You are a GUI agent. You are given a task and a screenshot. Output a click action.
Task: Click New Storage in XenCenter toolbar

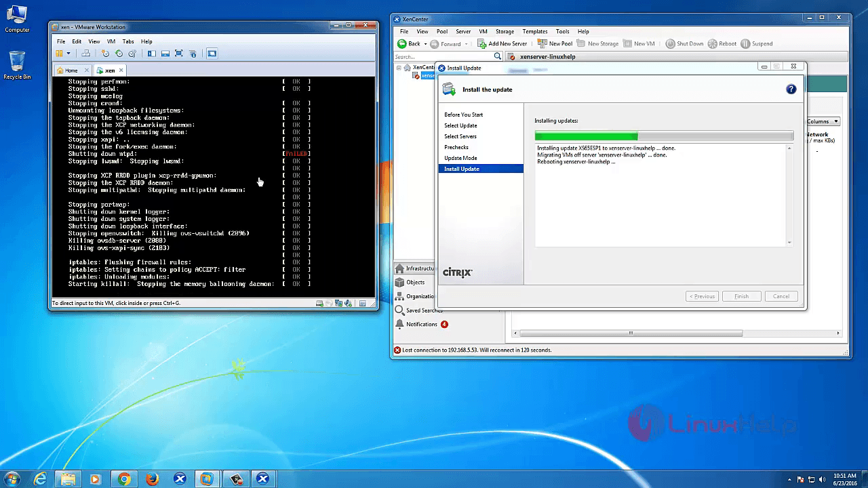(597, 43)
